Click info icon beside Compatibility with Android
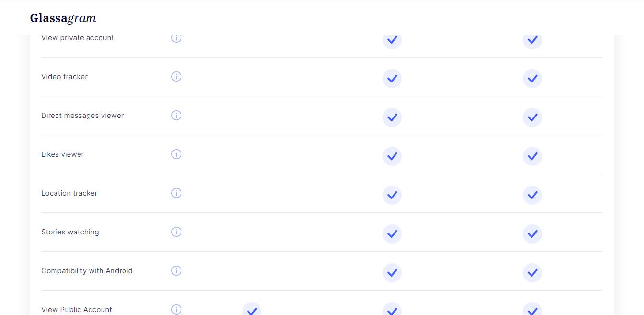 (176, 271)
